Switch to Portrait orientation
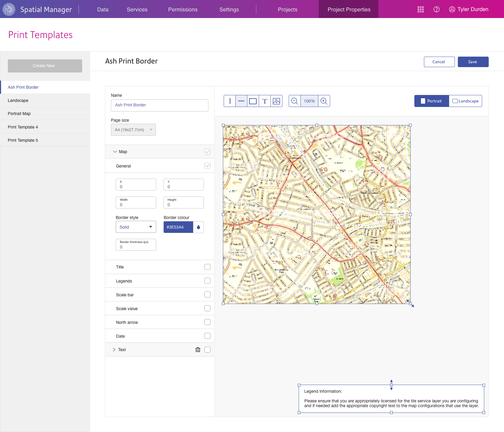Viewport: 504px width, 432px height. coord(432,101)
